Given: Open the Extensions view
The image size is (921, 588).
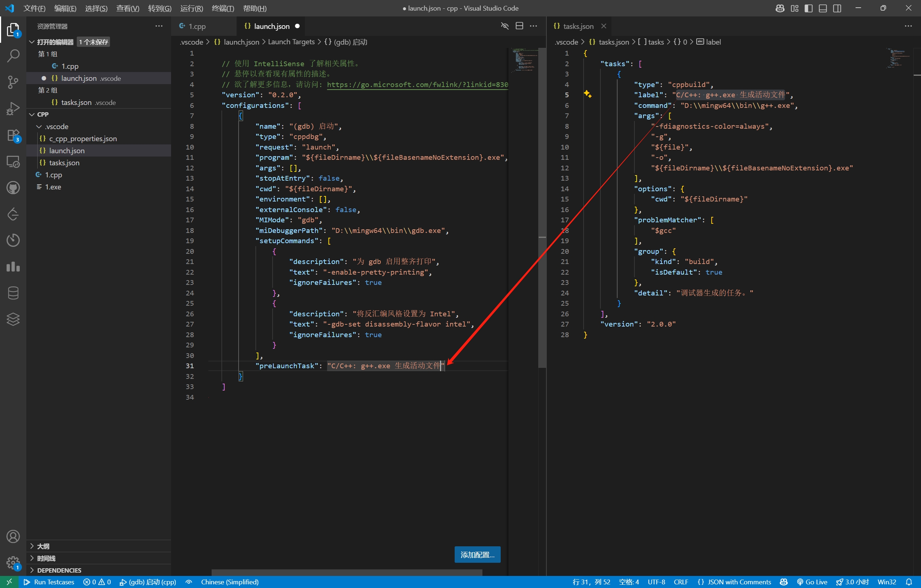Looking at the screenshot, I should [13, 135].
